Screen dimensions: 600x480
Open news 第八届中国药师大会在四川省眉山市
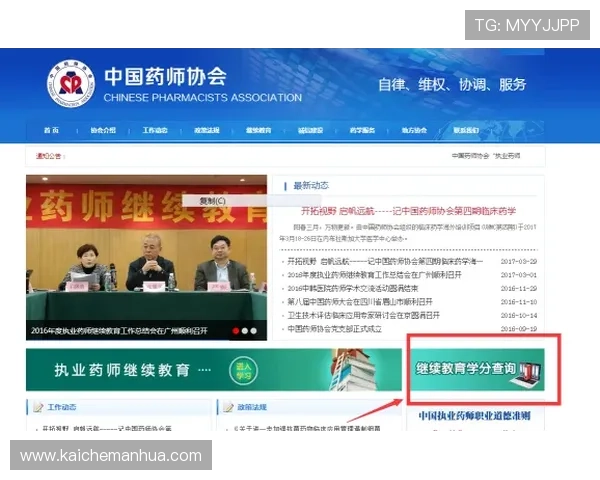360,302
